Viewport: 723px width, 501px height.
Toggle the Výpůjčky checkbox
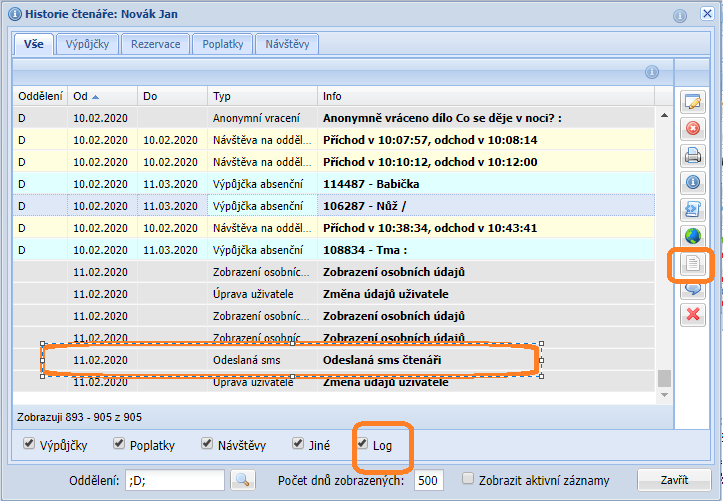pyautogui.click(x=29, y=443)
